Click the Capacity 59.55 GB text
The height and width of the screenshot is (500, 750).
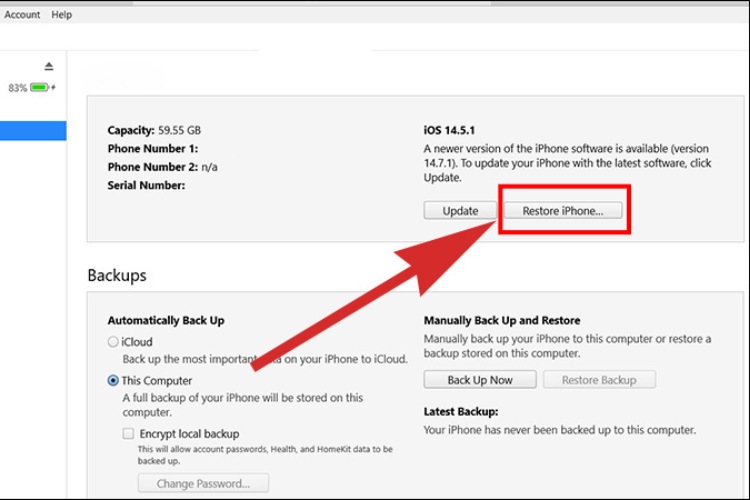153,130
